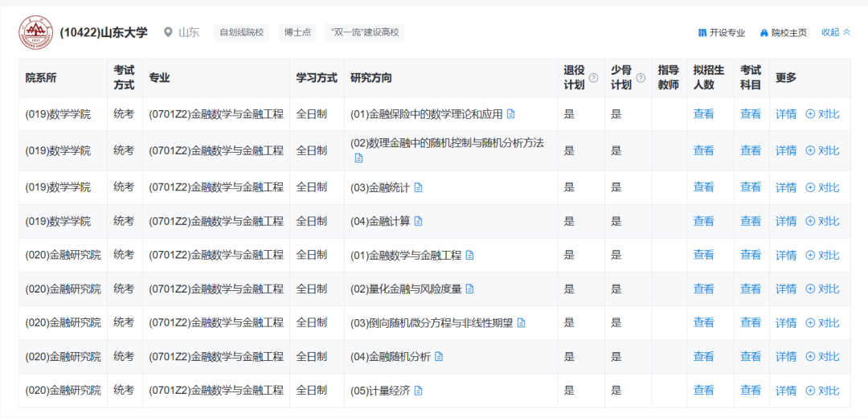View 拟招生人数 for (03)金融统计 row
Viewport: 868px width, 418px height.
tap(703, 187)
